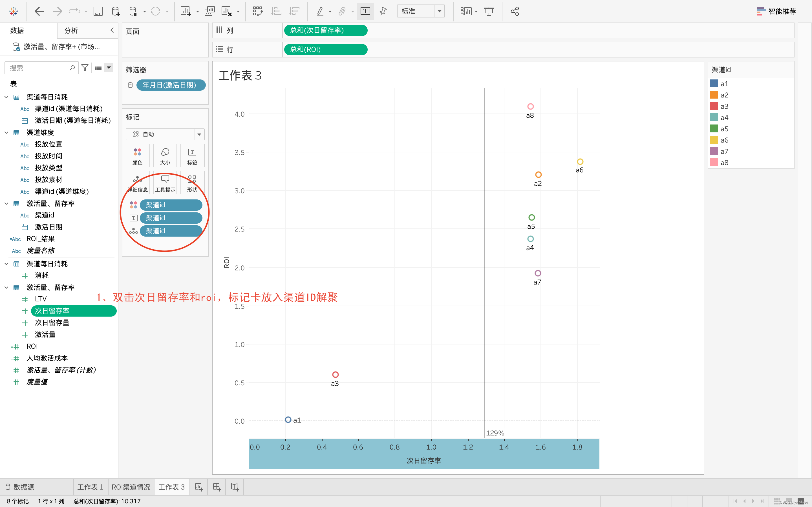The image size is (812, 507).
Task: Switch to the 分析 pane tab
Action: click(71, 30)
